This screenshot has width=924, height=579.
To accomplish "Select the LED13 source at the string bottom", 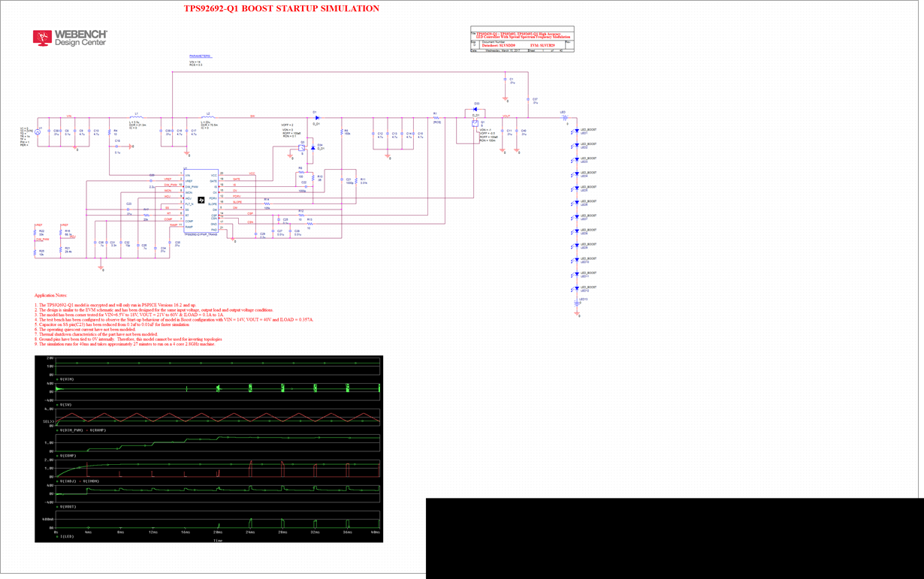I will [x=578, y=304].
